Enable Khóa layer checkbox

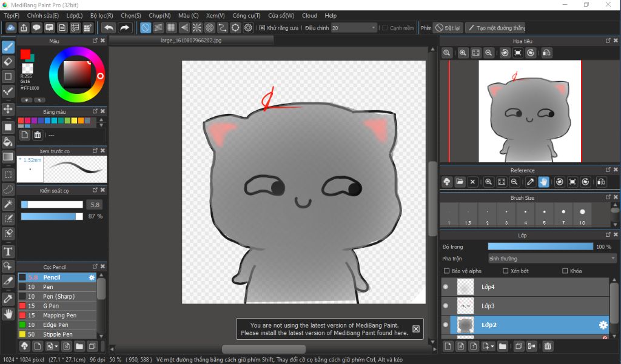pos(565,271)
